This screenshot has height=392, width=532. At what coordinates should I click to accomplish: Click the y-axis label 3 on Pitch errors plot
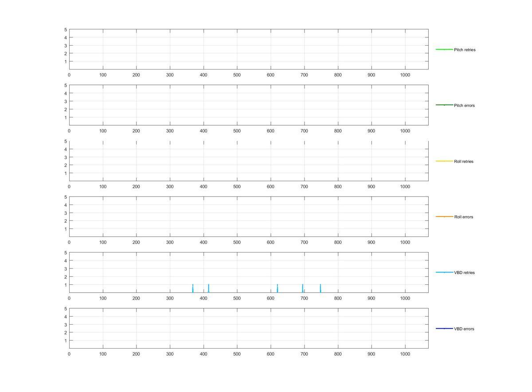pos(66,101)
